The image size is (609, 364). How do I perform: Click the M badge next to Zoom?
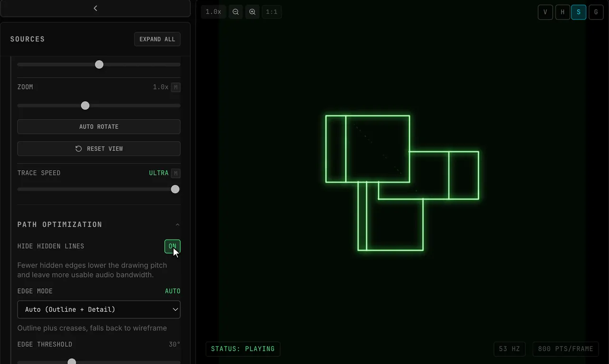176,87
